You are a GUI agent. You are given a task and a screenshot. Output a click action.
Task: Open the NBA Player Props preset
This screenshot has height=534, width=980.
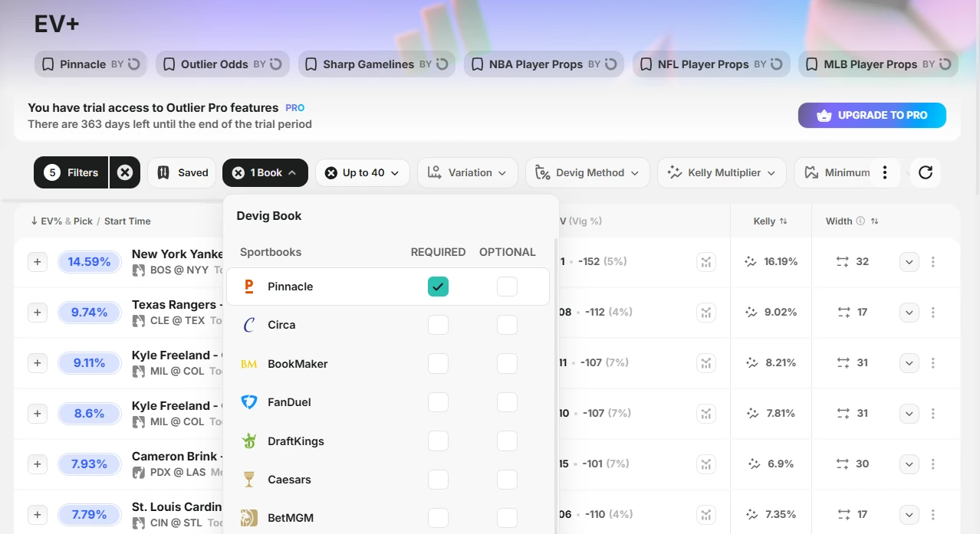(544, 64)
